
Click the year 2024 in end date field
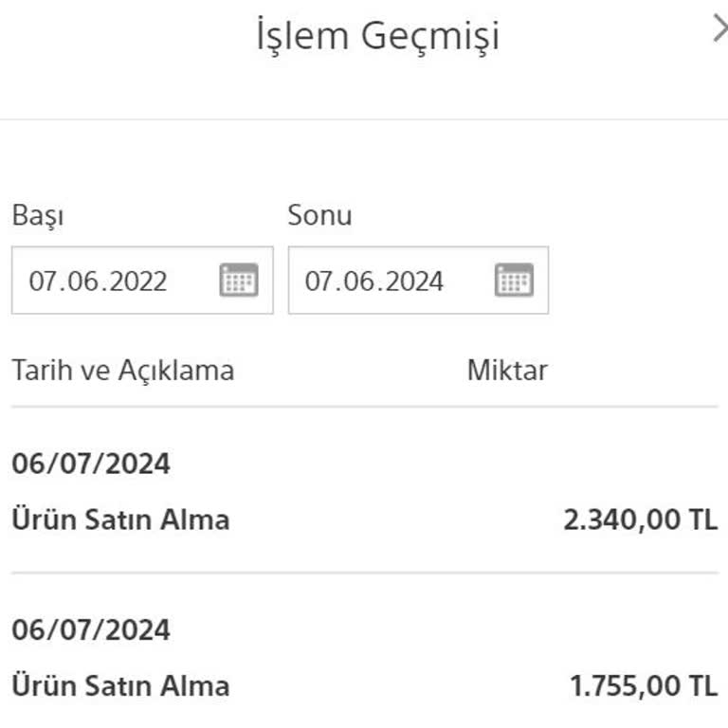[x=414, y=282]
